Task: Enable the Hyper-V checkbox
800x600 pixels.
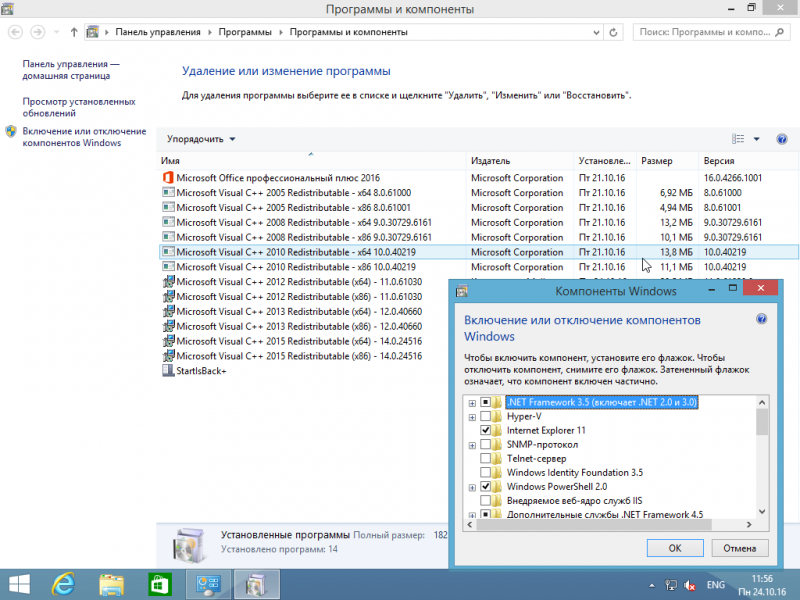Action: [x=485, y=416]
